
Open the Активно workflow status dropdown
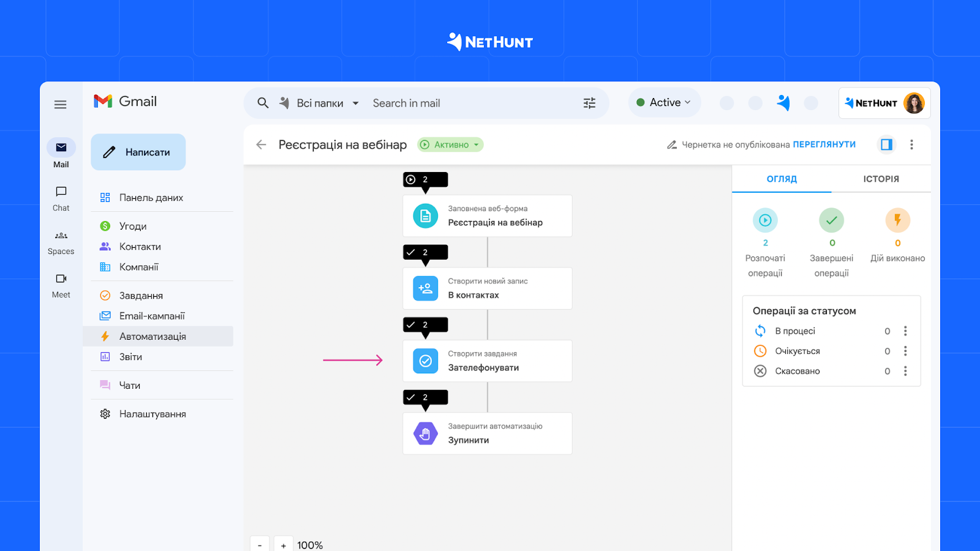point(450,144)
